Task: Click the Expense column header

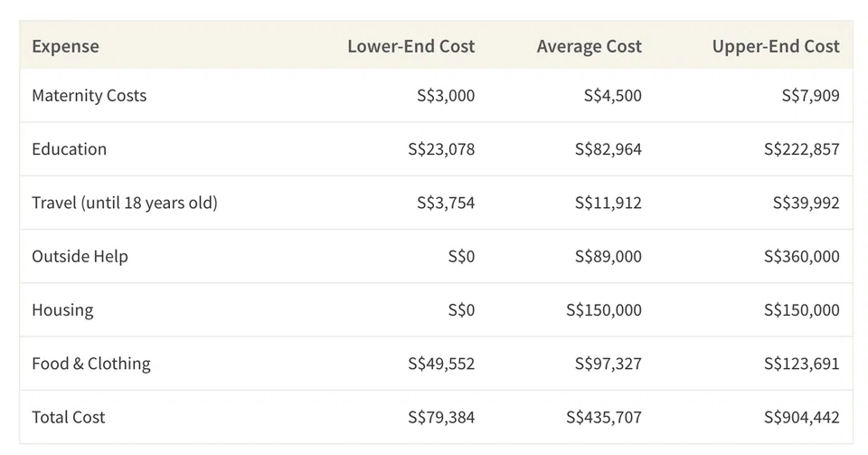Action: [65, 46]
